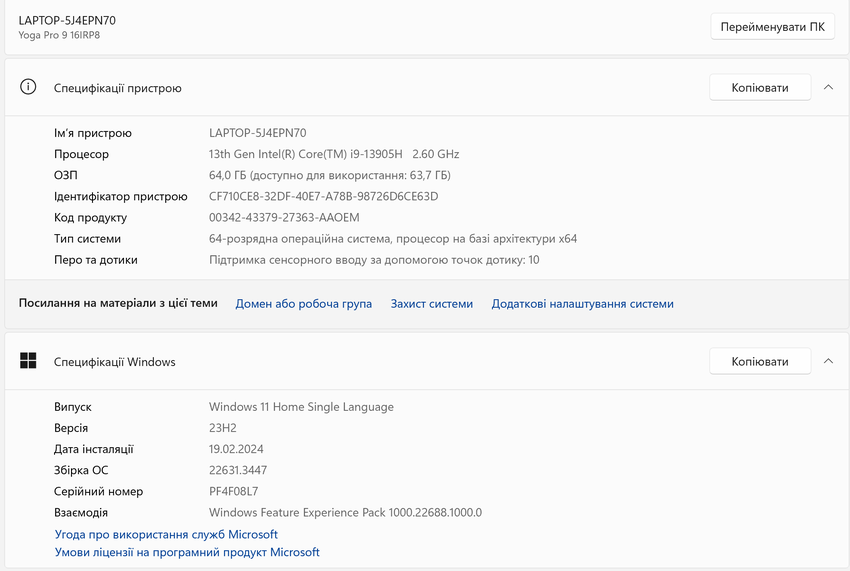Collapse the Специфікації Windows section chevron

(828, 362)
